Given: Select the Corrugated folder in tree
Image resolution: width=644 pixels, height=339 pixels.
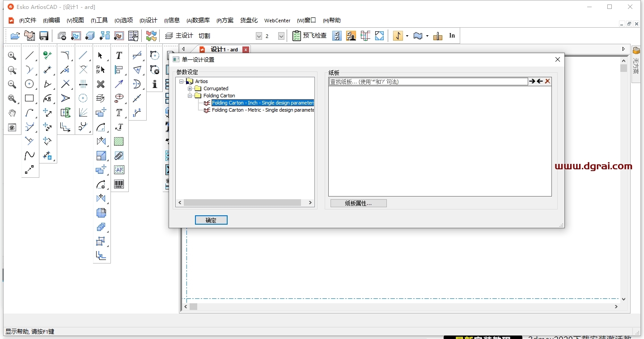Looking at the screenshot, I should coord(216,88).
